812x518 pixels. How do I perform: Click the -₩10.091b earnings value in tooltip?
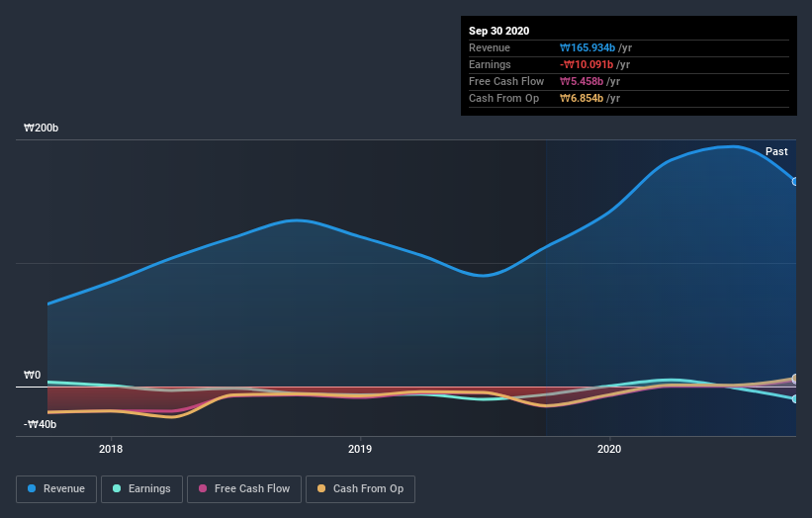coord(586,64)
